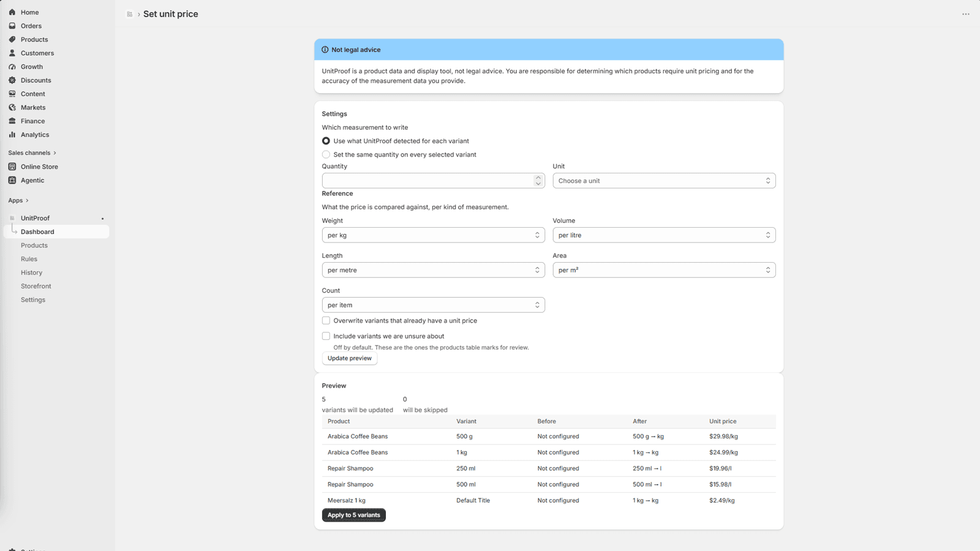This screenshot has width=980, height=551.
Task: Open the Unit 'Choose a unit' dropdown
Action: [x=664, y=181]
